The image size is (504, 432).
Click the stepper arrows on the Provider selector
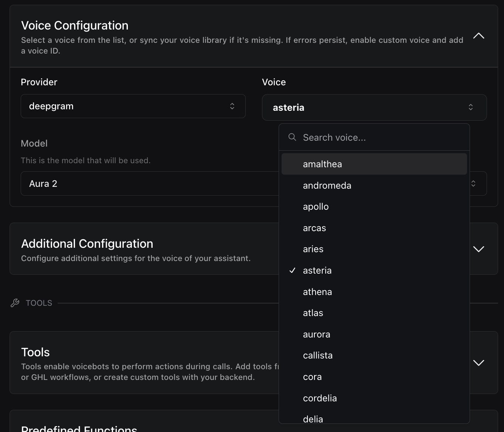click(232, 106)
